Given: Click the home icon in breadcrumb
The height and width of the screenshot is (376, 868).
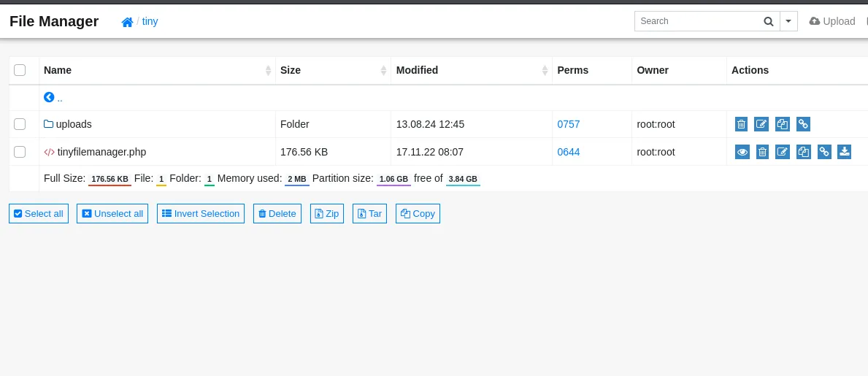Looking at the screenshot, I should coord(127,22).
